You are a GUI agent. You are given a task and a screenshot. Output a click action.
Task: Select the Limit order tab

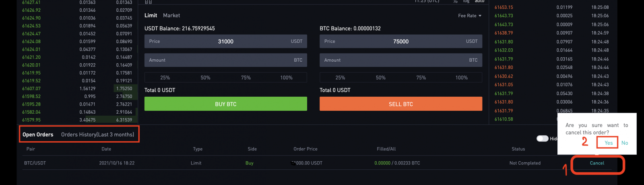(151, 15)
